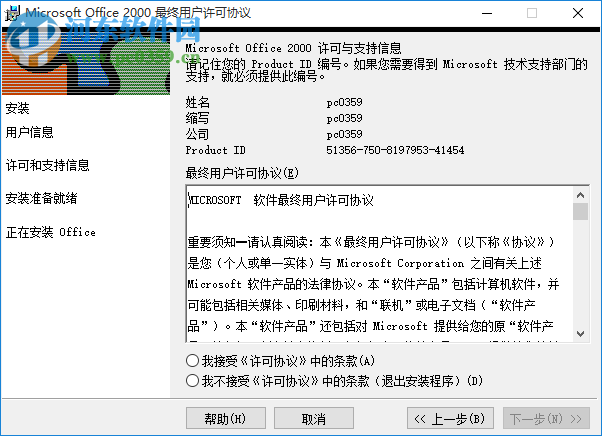The height and width of the screenshot is (436, 602).
Task: Click the 用户信息 step in sidebar
Action: 30,132
